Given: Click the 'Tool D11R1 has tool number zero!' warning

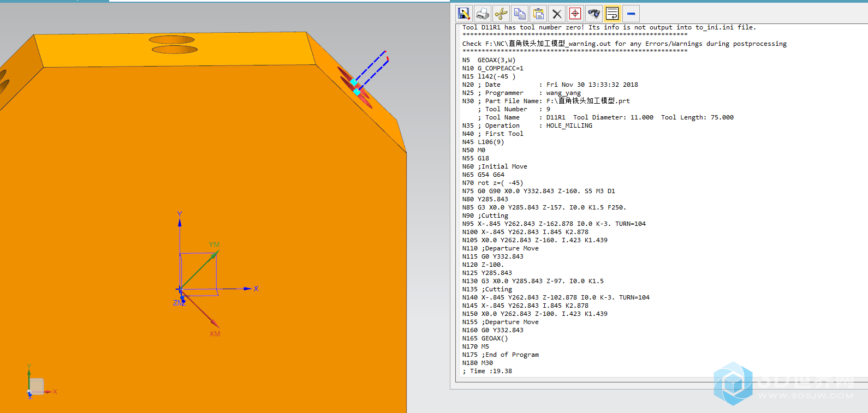Looking at the screenshot, I should (609, 27).
